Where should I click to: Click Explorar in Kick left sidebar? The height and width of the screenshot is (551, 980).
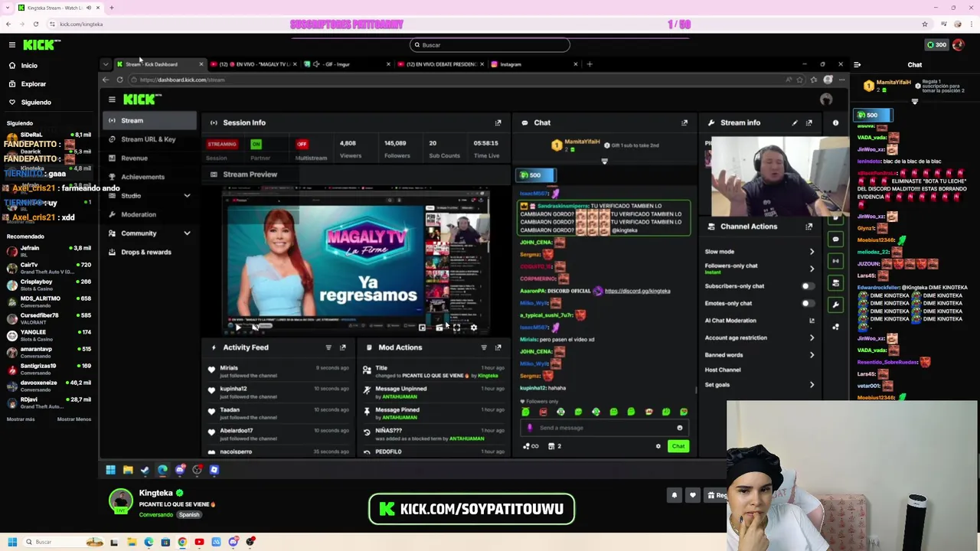click(33, 84)
